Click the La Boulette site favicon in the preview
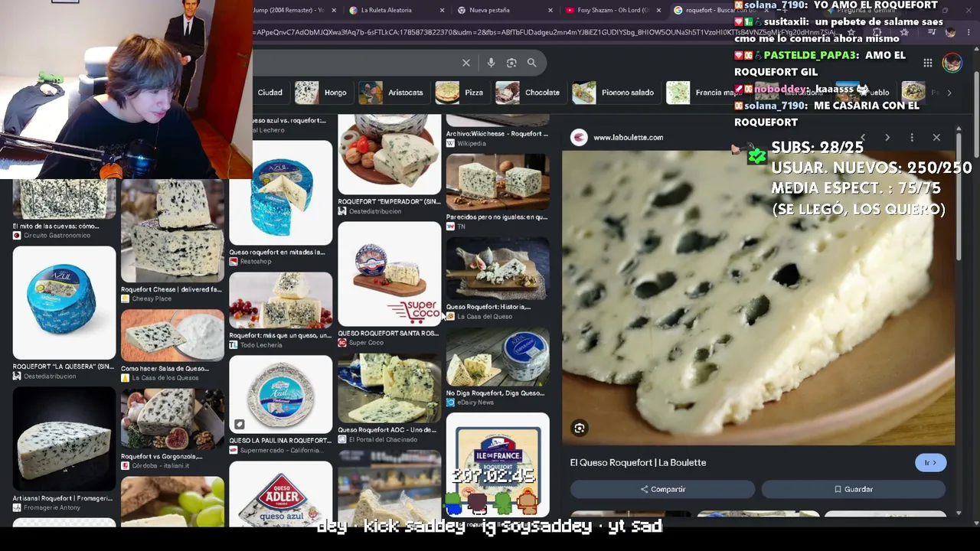 point(579,137)
